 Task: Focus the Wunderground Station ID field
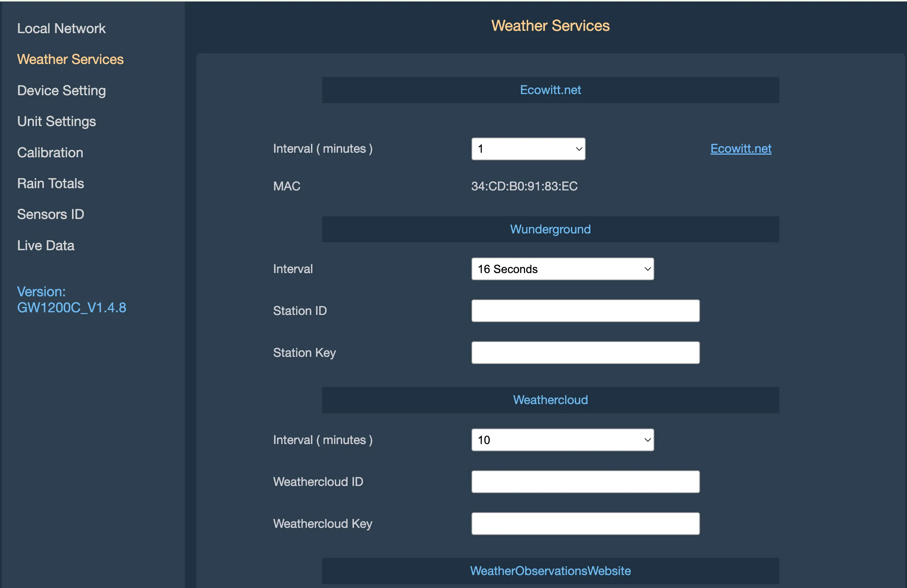tap(585, 311)
